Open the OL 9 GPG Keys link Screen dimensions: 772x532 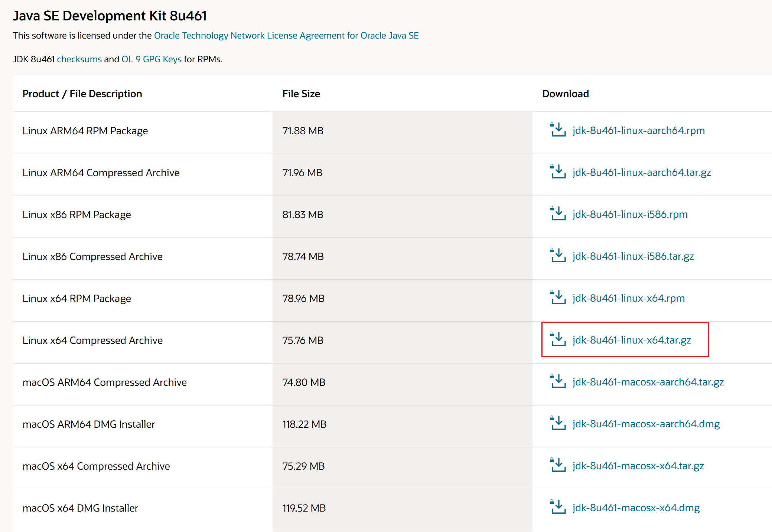pos(152,59)
